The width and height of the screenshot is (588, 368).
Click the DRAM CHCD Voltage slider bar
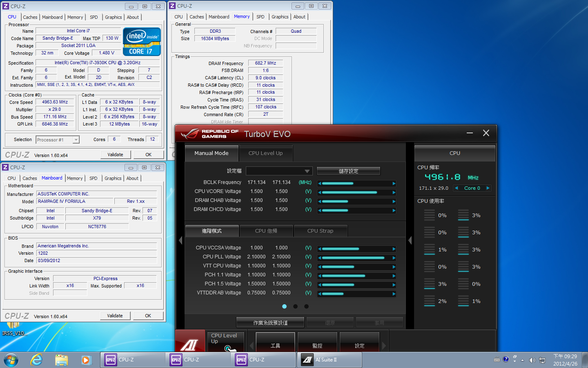pos(357,210)
